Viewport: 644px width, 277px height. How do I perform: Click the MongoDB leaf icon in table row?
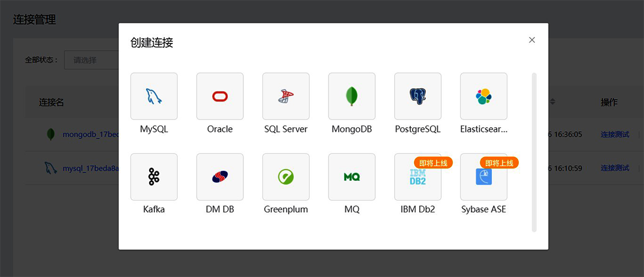click(x=51, y=134)
